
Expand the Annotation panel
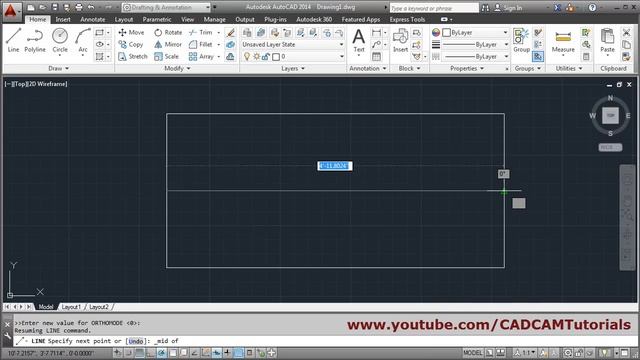pyautogui.click(x=368, y=69)
